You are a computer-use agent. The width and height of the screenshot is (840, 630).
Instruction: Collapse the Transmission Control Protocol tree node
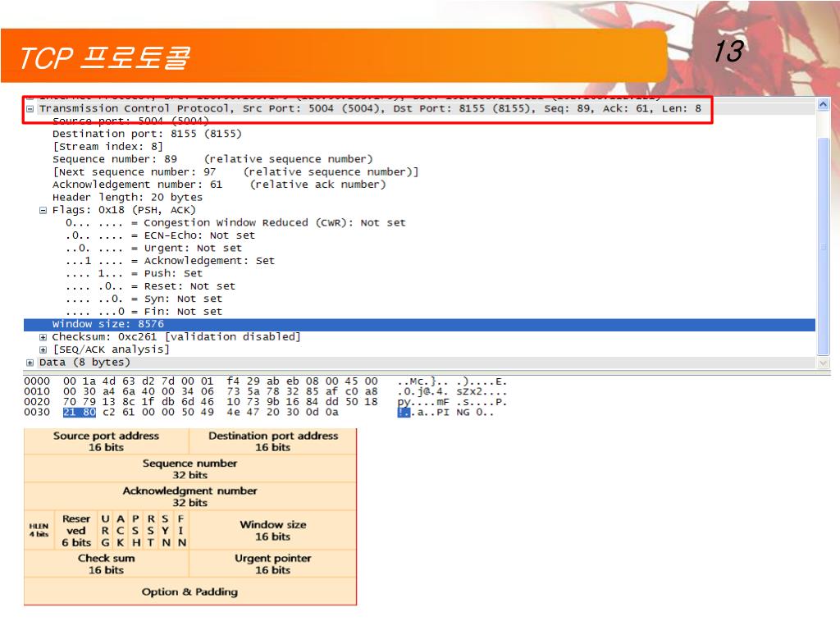pos(30,109)
